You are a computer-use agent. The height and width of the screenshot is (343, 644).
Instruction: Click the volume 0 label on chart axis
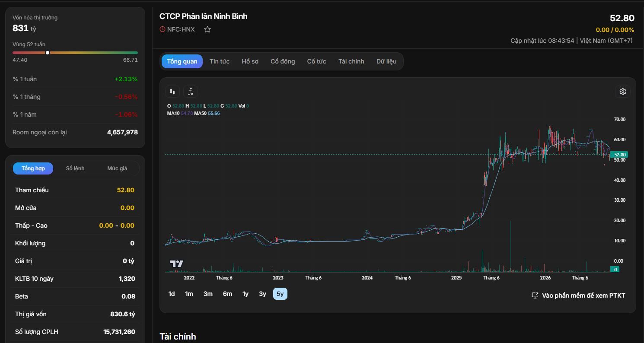pyautogui.click(x=615, y=270)
